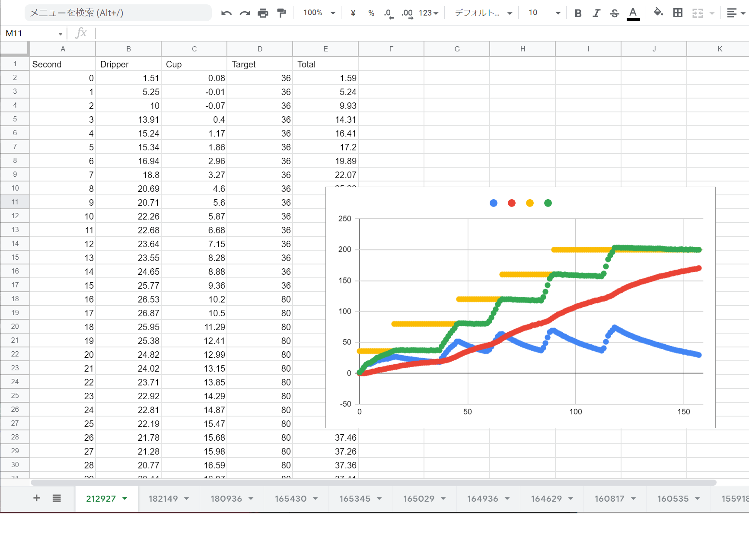Image resolution: width=749 pixels, height=560 pixels.
Task: Click the format as percent button
Action: (x=371, y=13)
